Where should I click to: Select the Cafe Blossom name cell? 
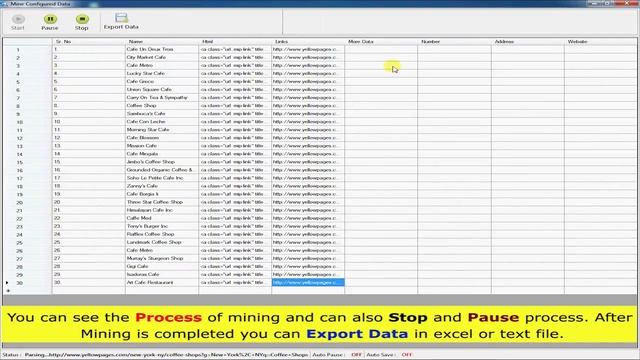162,138
